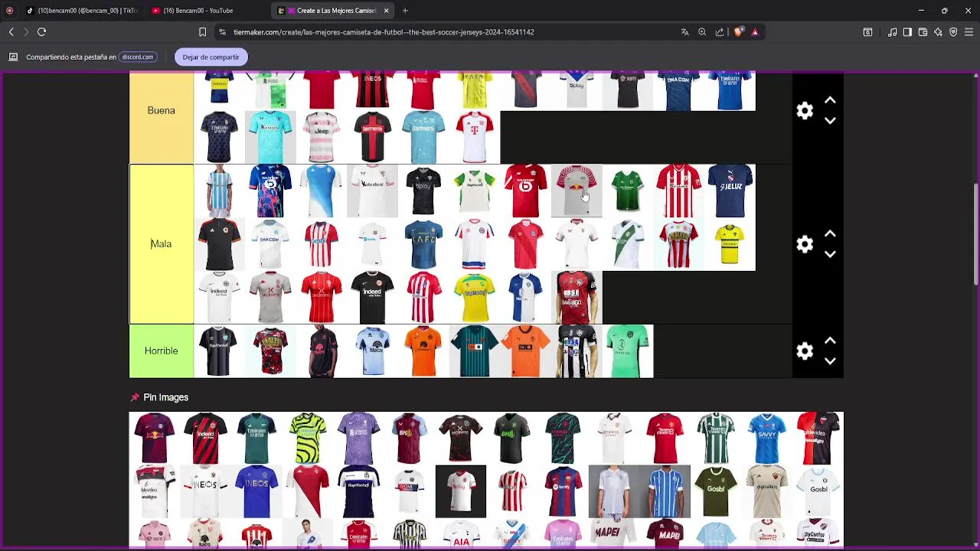
Task: Move Buena tier down with arrow
Action: click(x=830, y=121)
